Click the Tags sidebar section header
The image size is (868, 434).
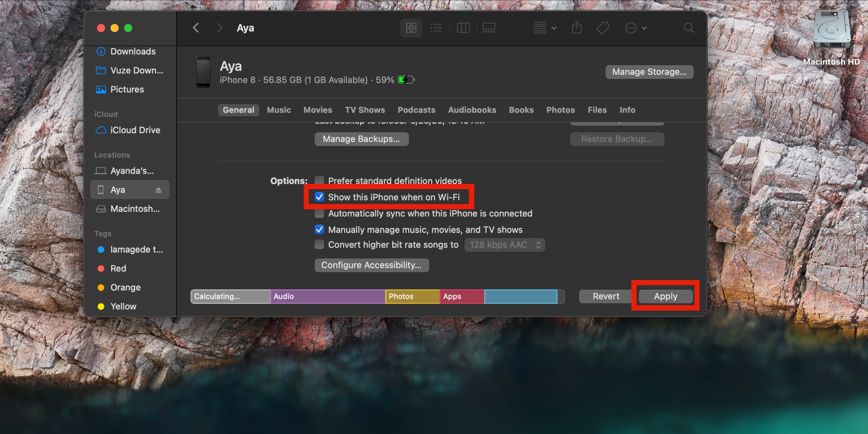point(103,234)
